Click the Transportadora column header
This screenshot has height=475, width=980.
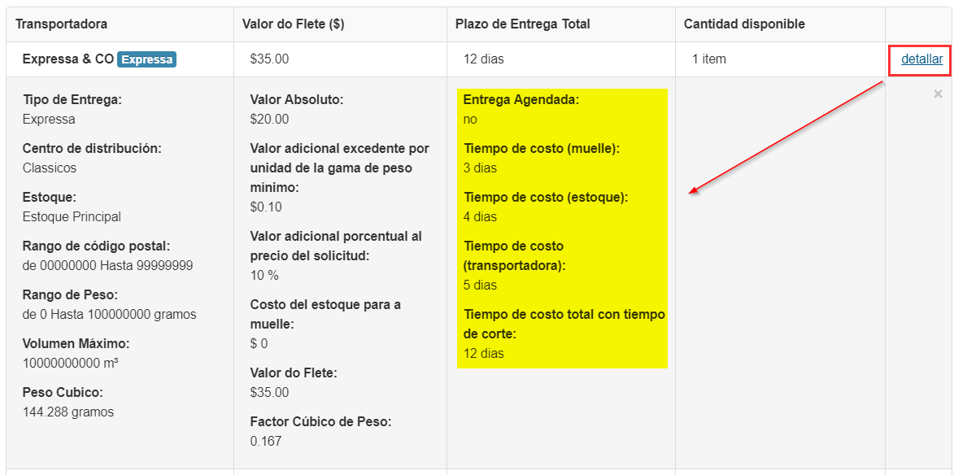[62, 24]
